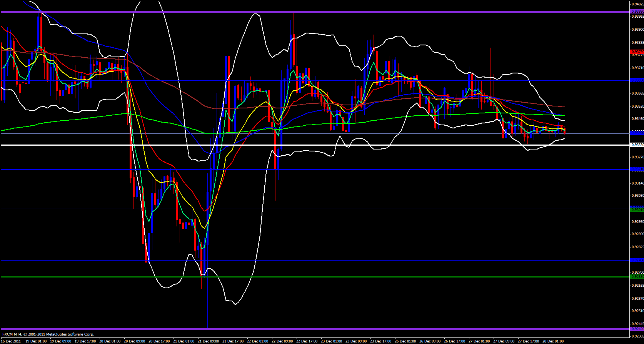Click the 22 Dec 17:00 time label
This screenshot has height=344, width=644.
tap(307, 341)
